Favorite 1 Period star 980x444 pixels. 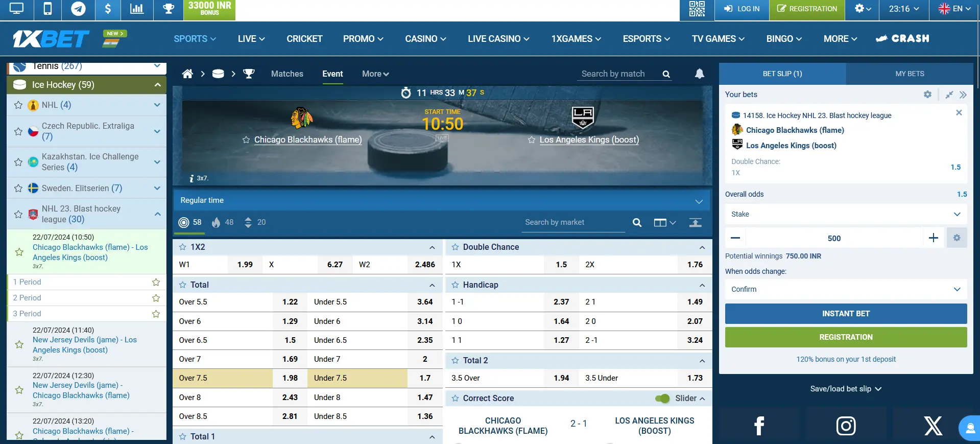click(156, 282)
